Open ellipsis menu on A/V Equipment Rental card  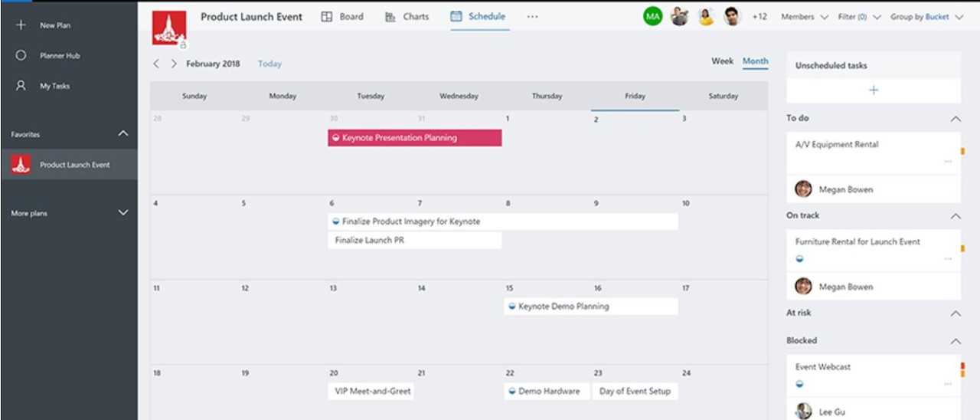948,162
